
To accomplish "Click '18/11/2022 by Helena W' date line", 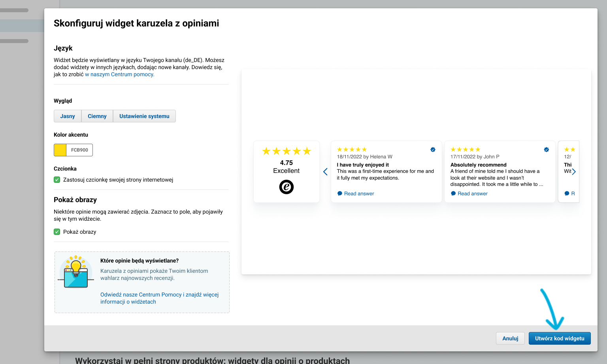I will click(x=365, y=157).
